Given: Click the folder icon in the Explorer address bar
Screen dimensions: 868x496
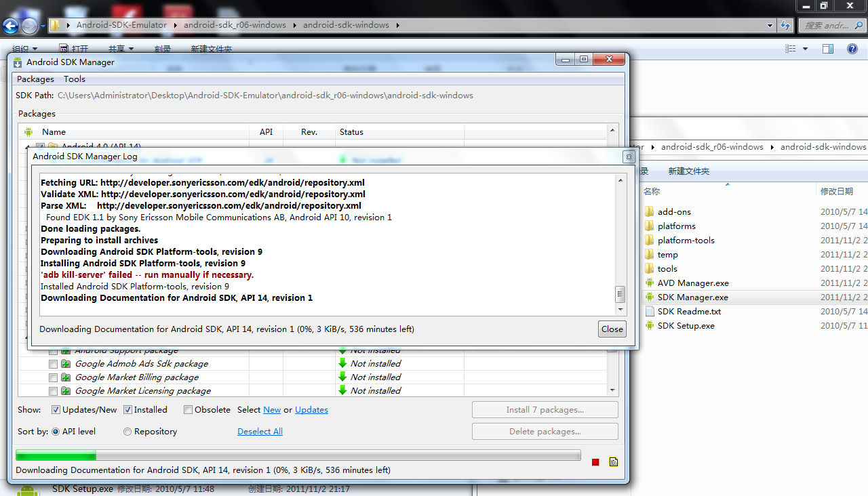Looking at the screenshot, I should [x=56, y=26].
